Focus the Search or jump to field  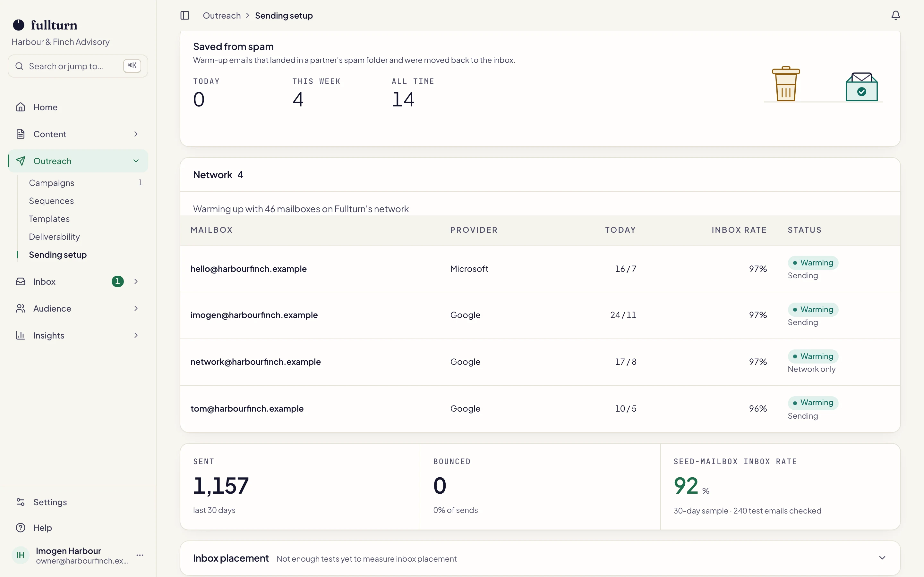tap(78, 66)
